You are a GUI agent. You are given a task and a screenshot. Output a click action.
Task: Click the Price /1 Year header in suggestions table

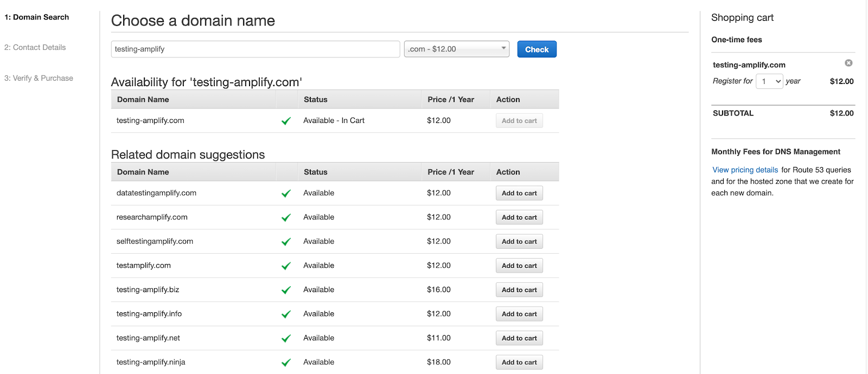coord(451,172)
